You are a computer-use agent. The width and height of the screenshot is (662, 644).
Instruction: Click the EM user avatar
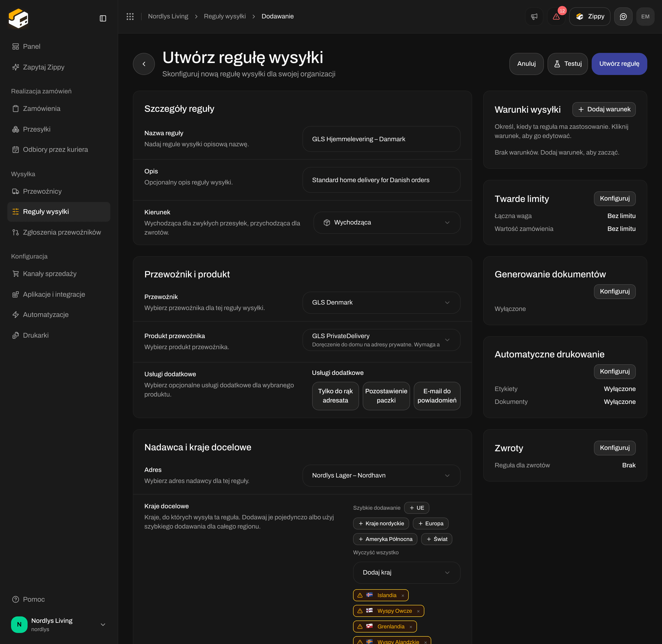(x=645, y=17)
